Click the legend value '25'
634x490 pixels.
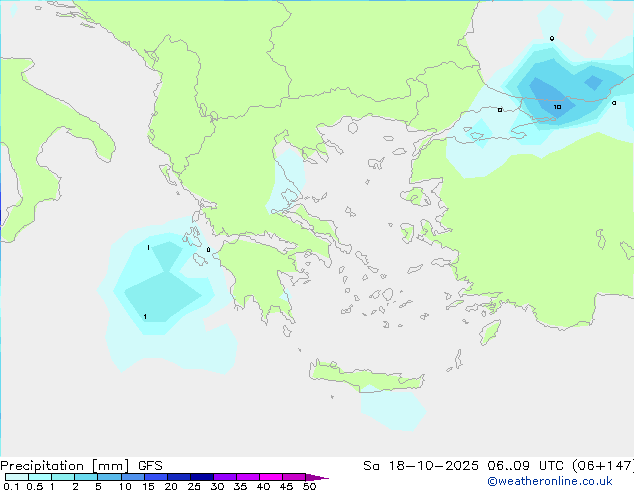(194, 486)
